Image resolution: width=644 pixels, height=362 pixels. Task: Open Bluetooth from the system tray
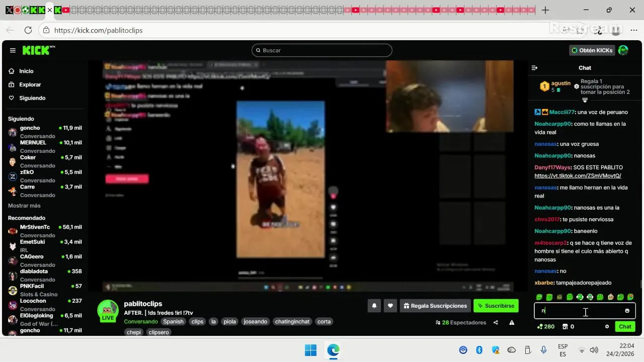click(x=479, y=350)
